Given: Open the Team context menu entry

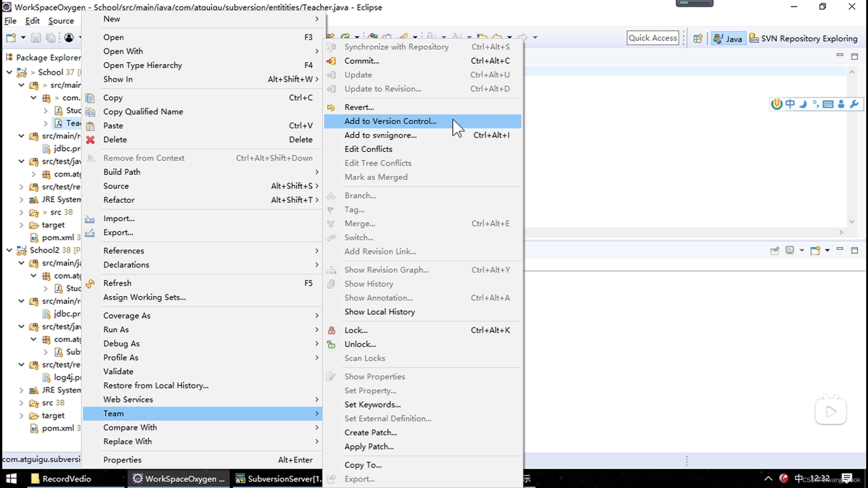Looking at the screenshot, I should pos(202,413).
